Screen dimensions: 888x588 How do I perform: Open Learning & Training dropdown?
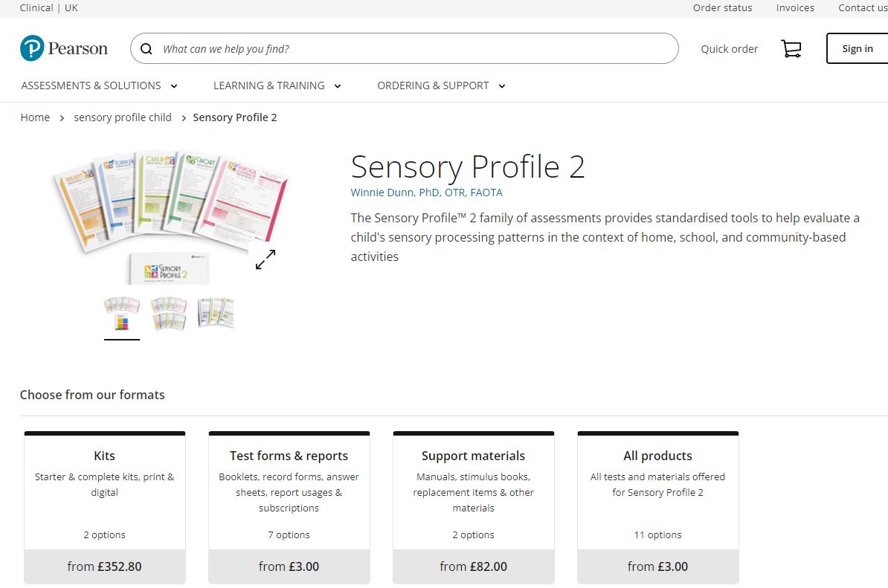click(277, 85)
